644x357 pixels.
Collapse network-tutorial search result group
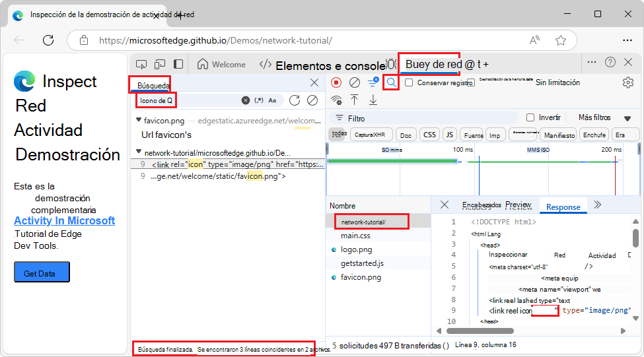(139, 152)
